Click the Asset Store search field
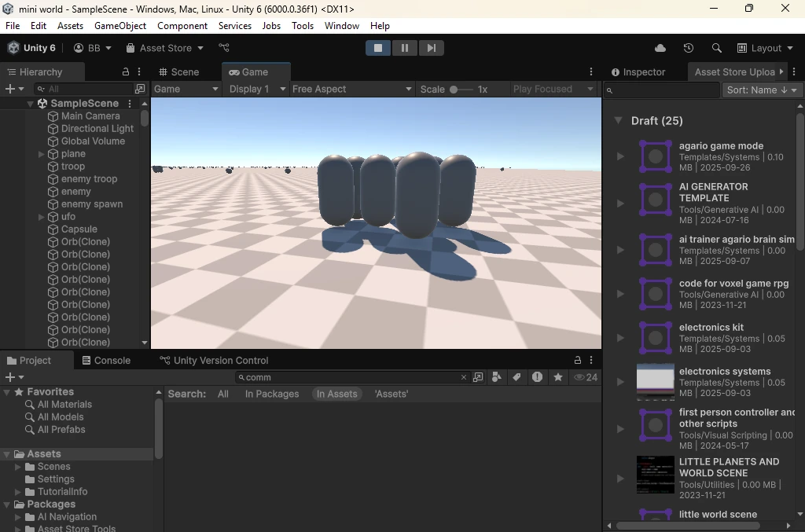Image resolution: width=805 pixels, height=532 pixels. 662,90
